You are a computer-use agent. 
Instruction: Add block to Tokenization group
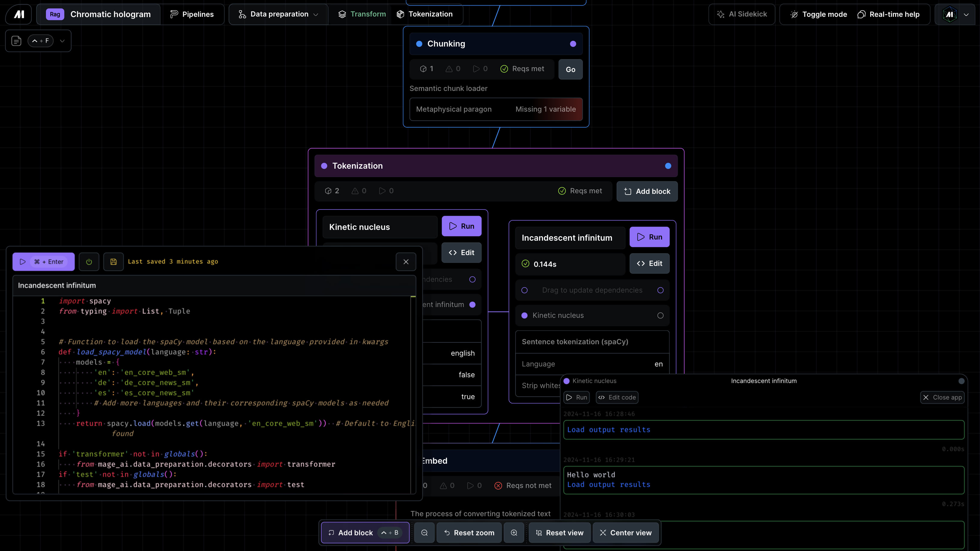click(x=647, y=191)
